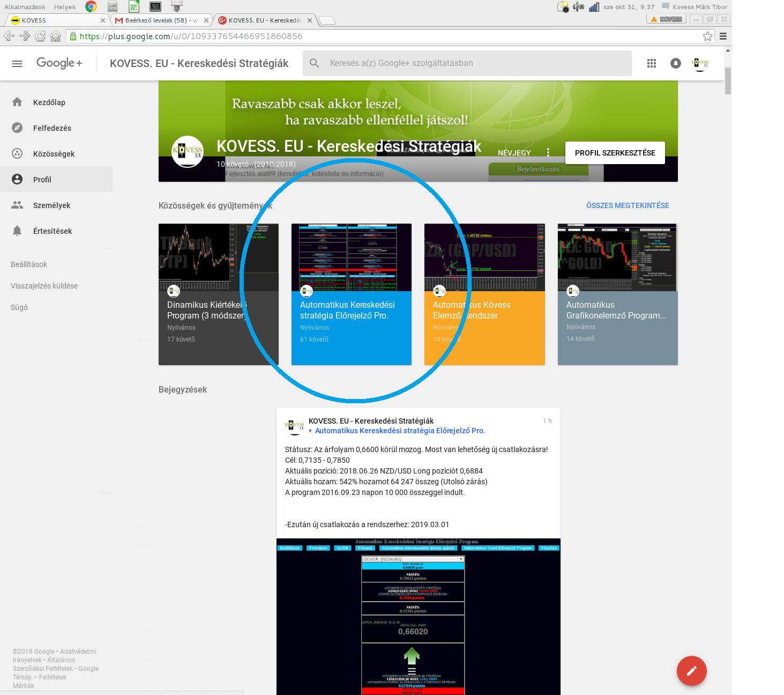
Task: Click the search magnifier icon
Action: click(x=315, y=63)
